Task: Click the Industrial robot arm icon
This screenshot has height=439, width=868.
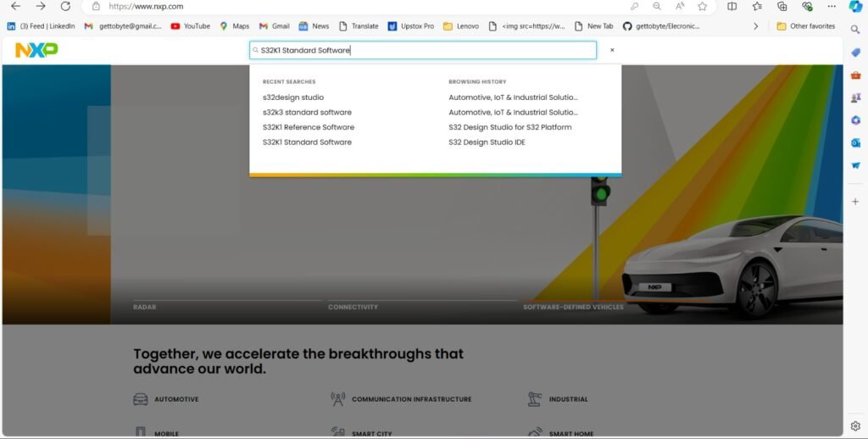Action: [535, 399]
